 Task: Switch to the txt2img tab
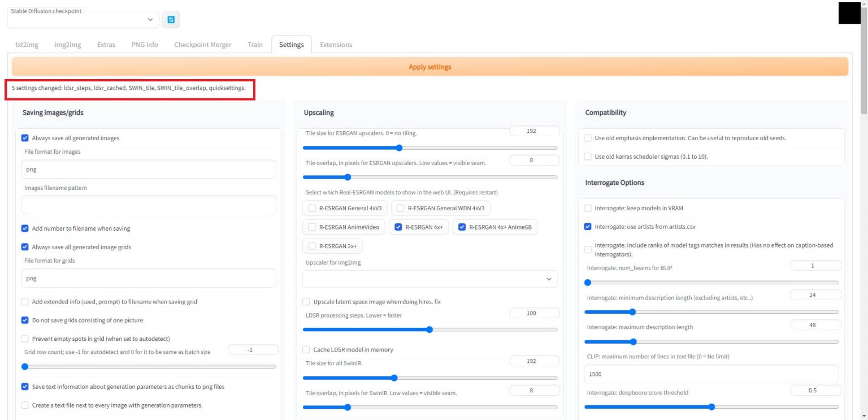tap(27, 45)
